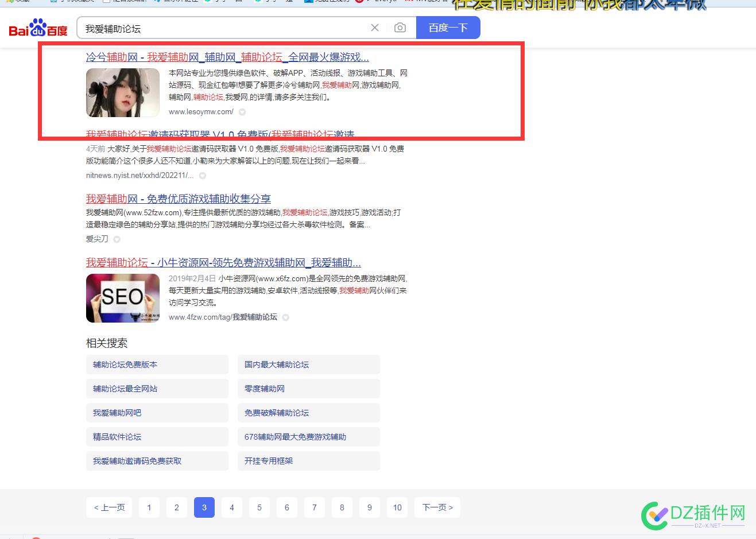Select related search 精品软件论坛
756x539 pixels.
tap(157, 437)
